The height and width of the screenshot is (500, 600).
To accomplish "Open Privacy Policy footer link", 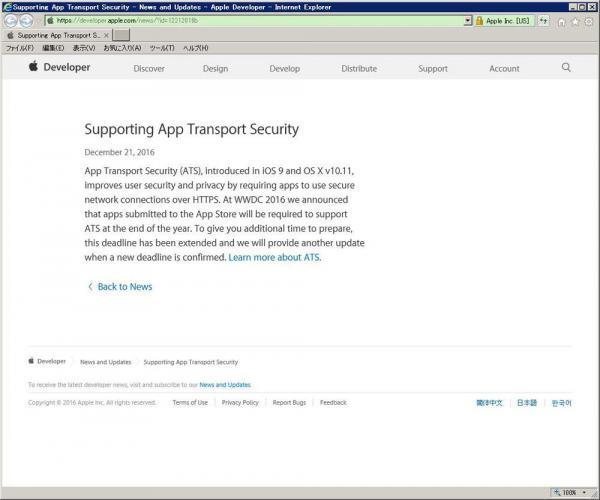I will pos(240,402).
